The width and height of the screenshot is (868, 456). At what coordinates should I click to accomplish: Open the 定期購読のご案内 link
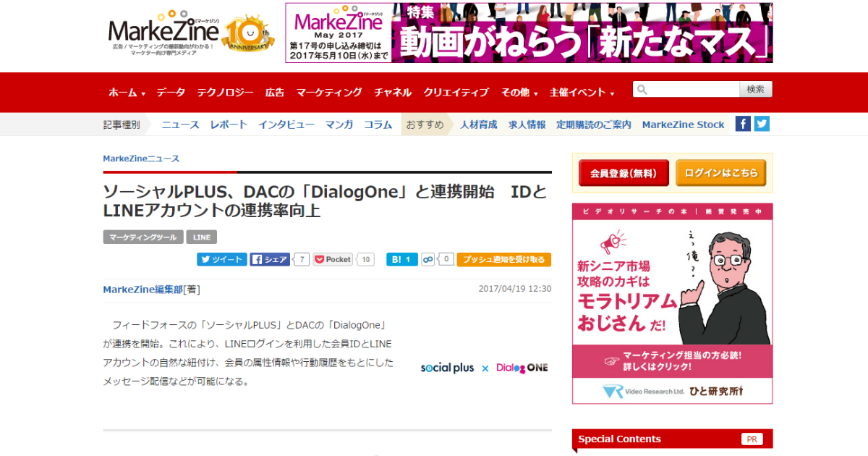[594, 124]
